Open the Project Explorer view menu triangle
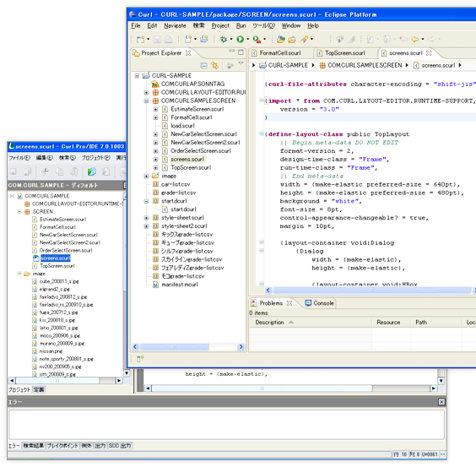Viewport: 476px width, 467px height. (241, 63)
